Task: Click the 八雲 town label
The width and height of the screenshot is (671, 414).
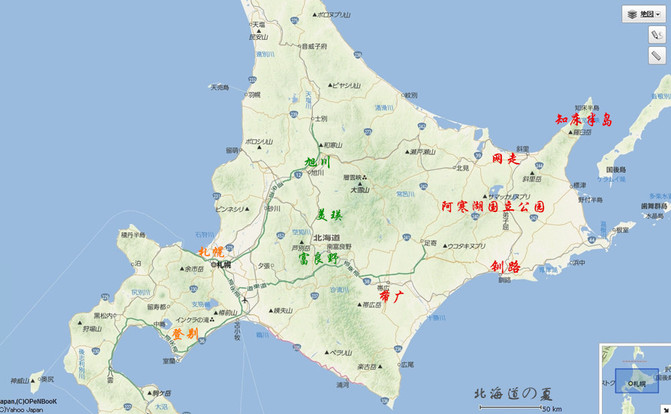Action: [110, 379]
